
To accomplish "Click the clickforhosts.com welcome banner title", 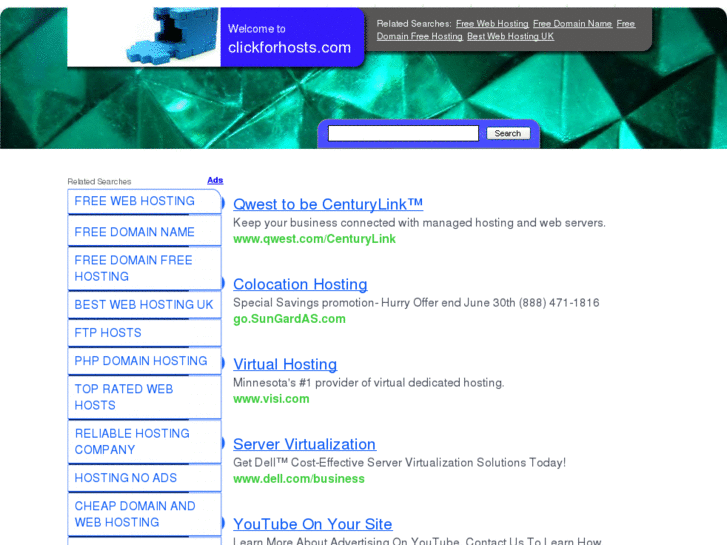I will click(x=289, y=47).
